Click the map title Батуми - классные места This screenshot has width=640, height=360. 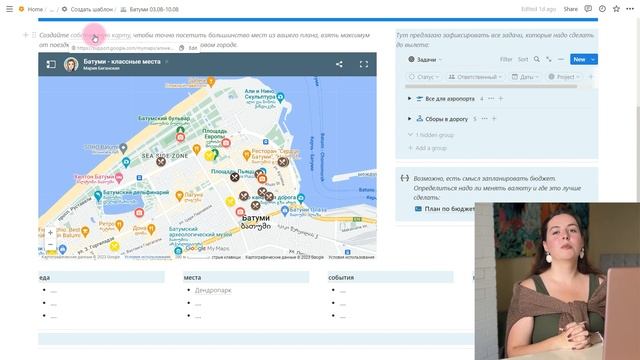[122, 61]
